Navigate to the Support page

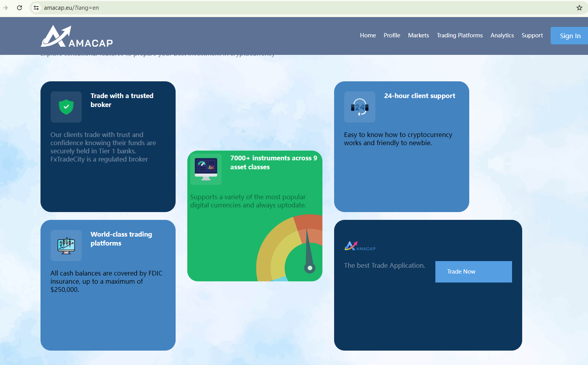coord(532,35)
